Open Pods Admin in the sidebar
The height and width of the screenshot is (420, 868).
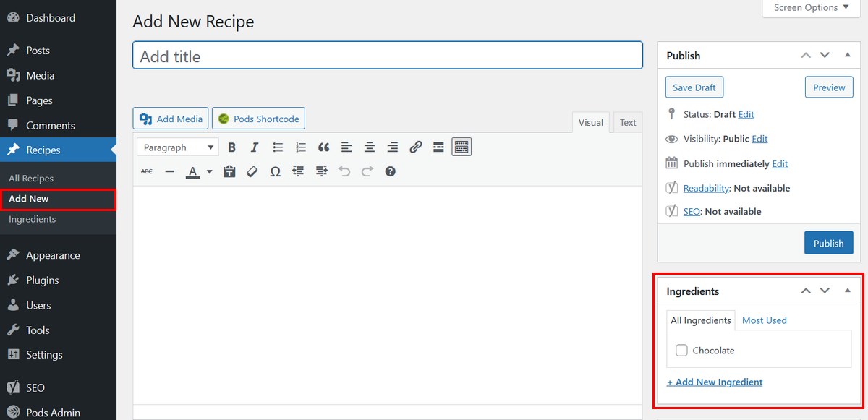click(x=58, y=412)
